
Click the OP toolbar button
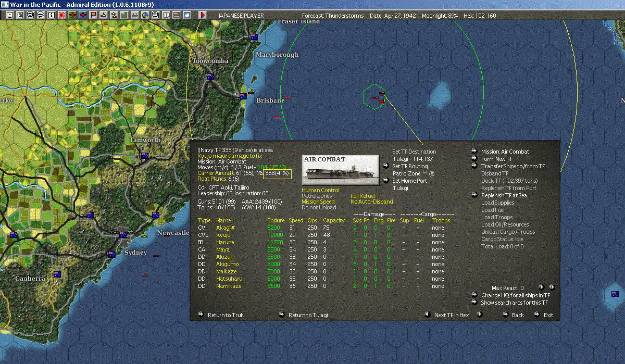[x=166, y=16]
